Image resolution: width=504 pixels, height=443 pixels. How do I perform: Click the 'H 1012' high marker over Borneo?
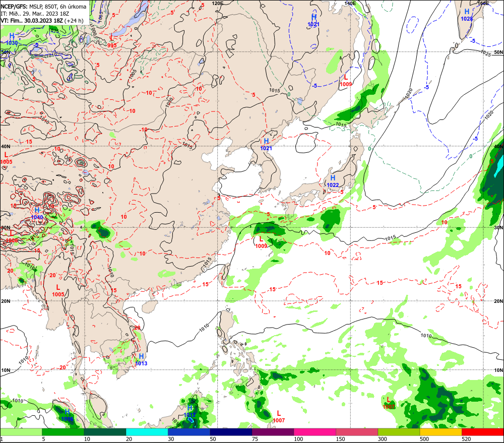point(190,411)
